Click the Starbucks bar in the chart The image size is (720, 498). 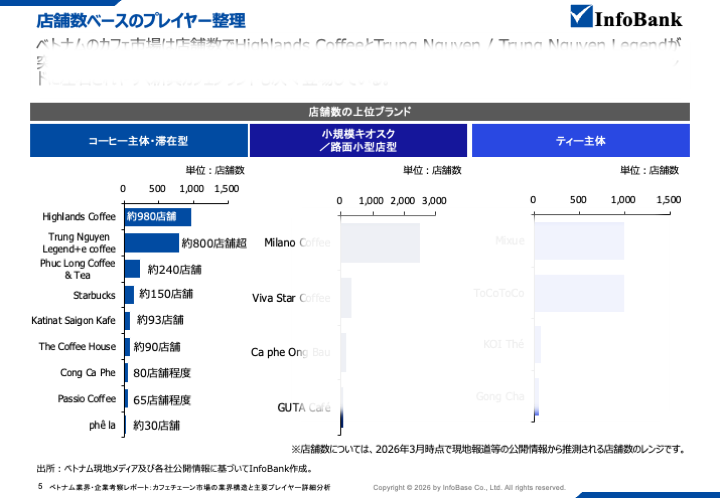click(x=129, y=295)
